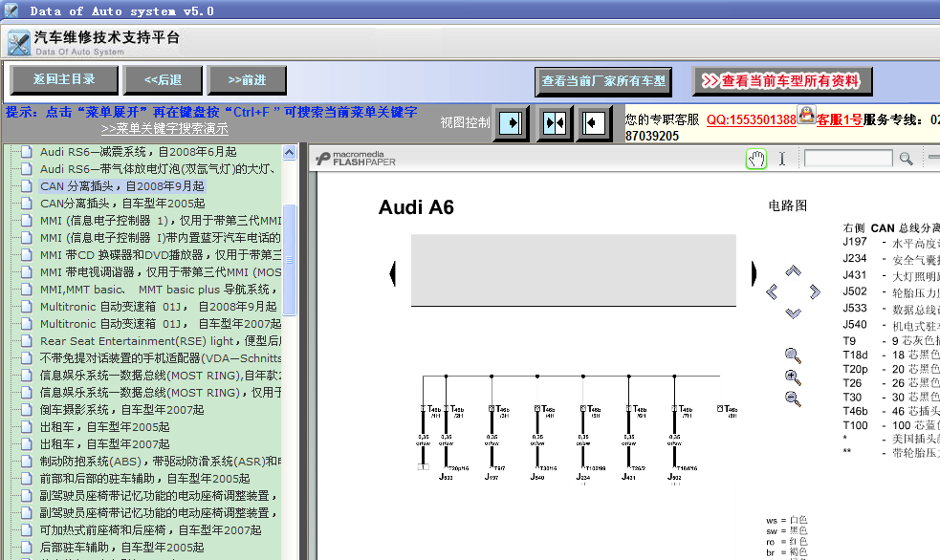Viewport: 940px width, 560px height.
Task: Click the diagram pan down arrow
Action: (793, 313)
